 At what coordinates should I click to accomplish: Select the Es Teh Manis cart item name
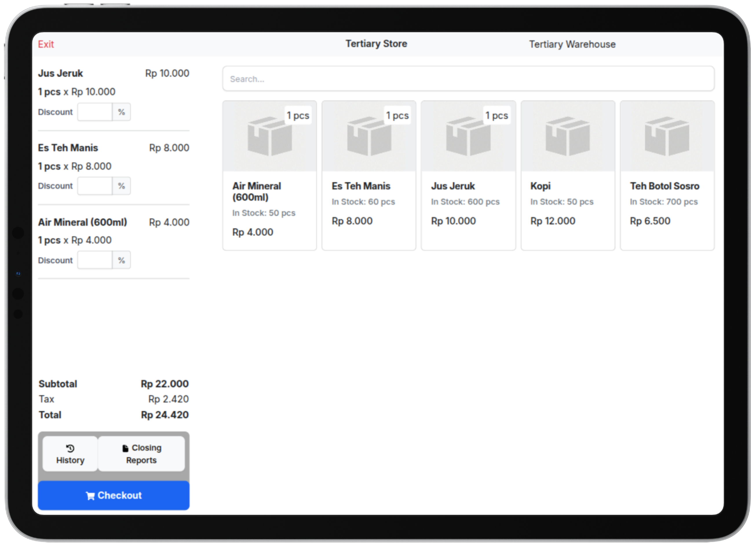tap(68, 148)
